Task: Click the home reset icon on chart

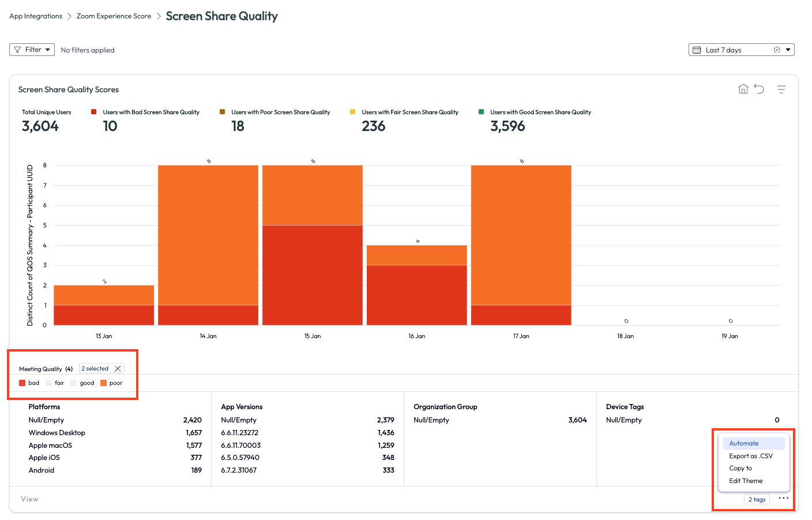Action: pyautogui.click(x=743, y=89)
